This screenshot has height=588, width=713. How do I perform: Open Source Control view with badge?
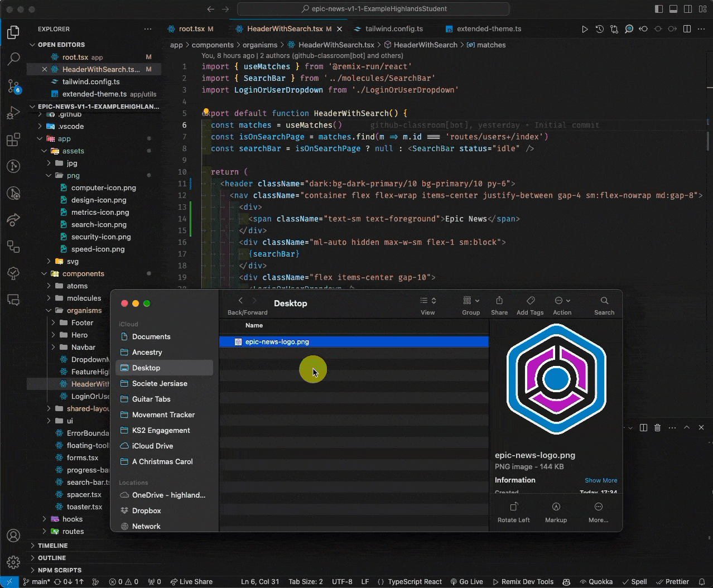pyautogui.click(x=13, y=85)
